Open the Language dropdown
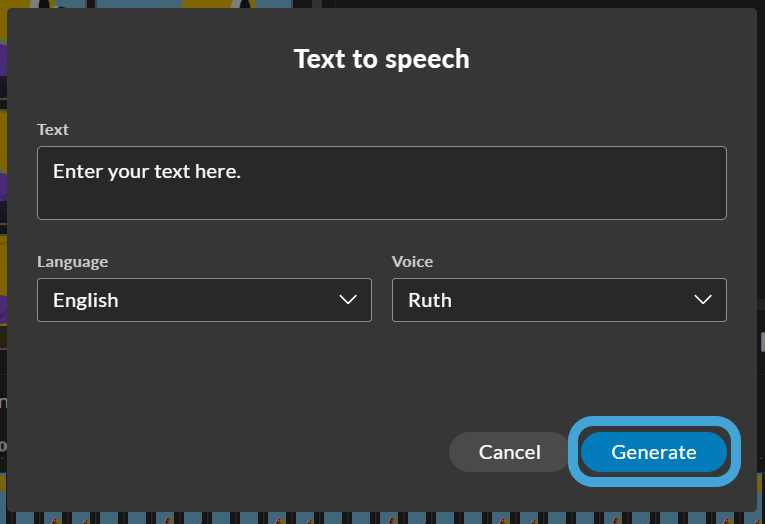Image resolution: width=765 pixels, height=524 pixels. click(x=204, y=300)
